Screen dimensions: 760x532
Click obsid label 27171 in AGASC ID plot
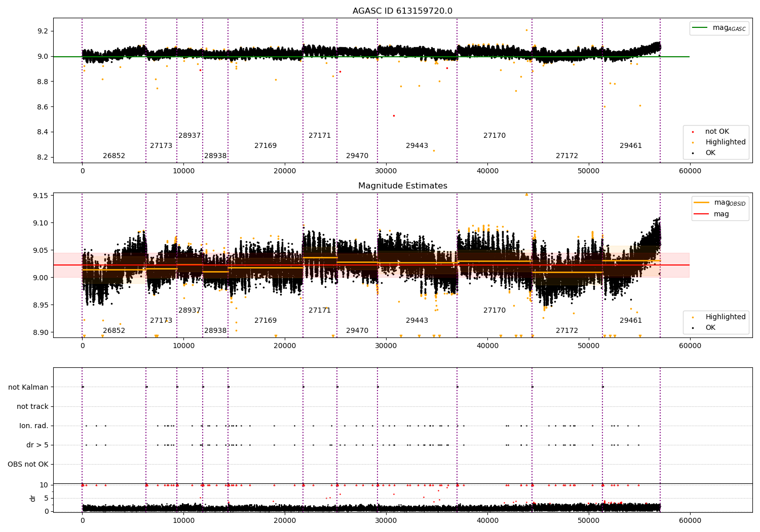pyautogui.click(x=320, y=136)
